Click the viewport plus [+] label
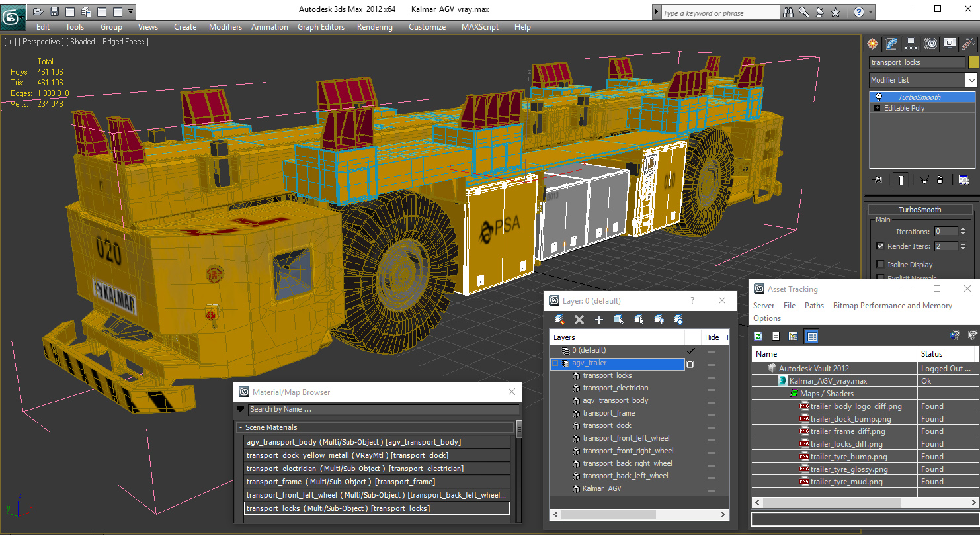This screenshot has width=980, height=536. point(11,42)
